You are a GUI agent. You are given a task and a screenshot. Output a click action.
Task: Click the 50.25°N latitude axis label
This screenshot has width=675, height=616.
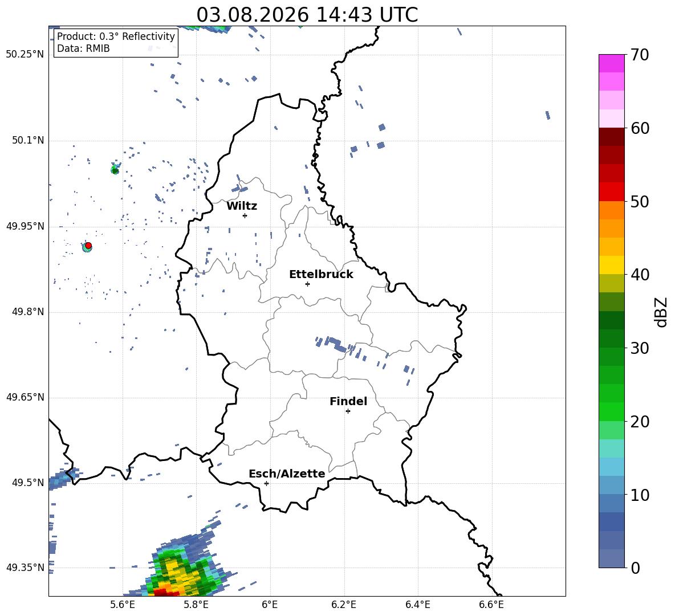[25, 55]
